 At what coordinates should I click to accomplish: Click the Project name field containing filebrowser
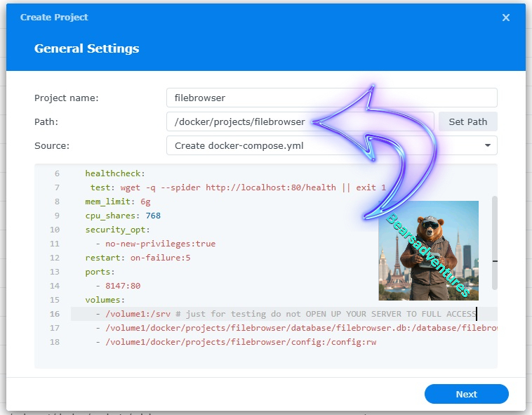click(x=331, y=98)
